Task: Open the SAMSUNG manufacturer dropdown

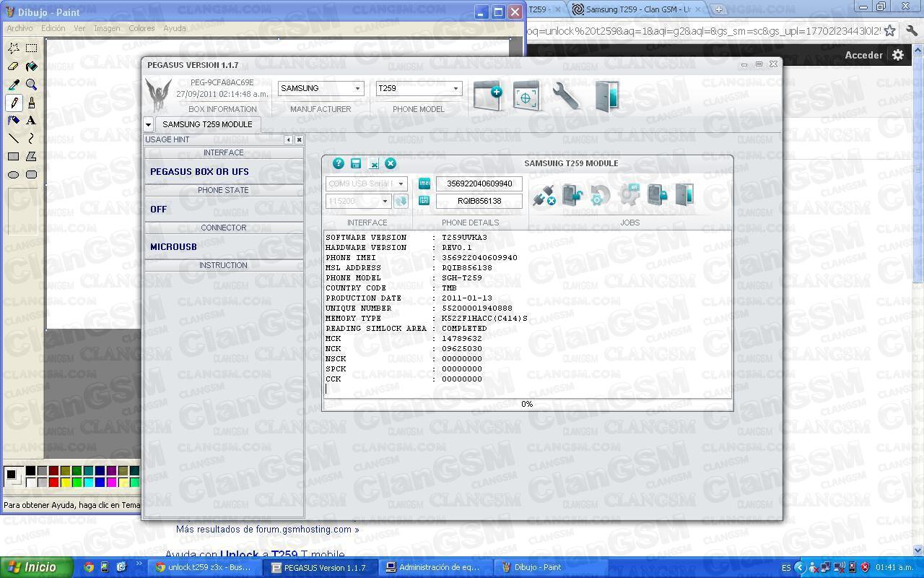Action: tap(357, 88)
